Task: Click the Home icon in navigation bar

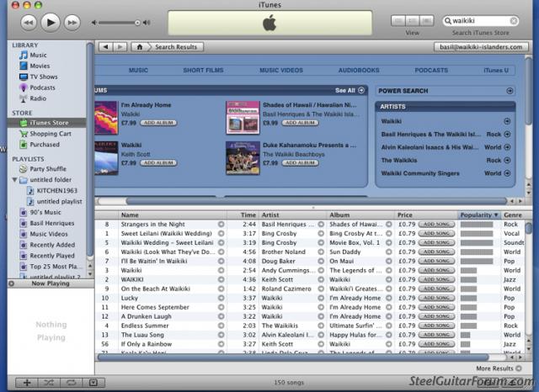Action: click(140, 47)
